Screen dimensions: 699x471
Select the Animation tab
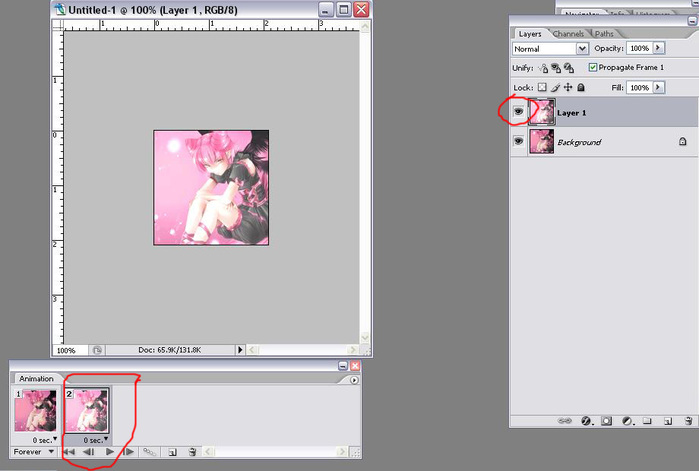[x=36, y=378]
